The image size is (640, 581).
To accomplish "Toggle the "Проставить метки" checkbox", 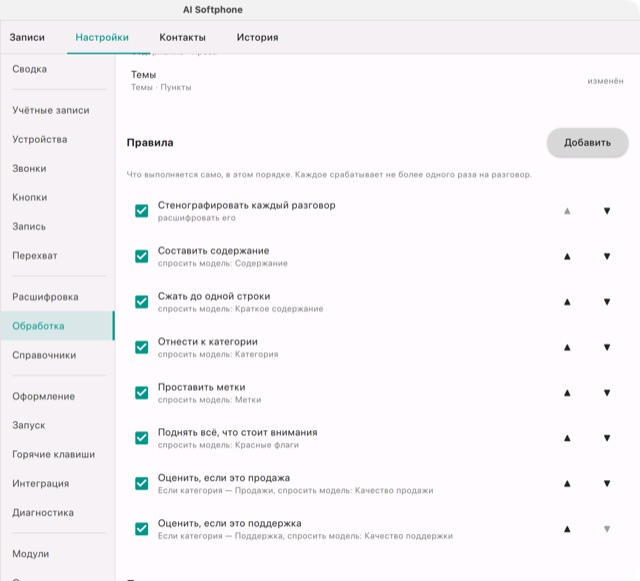I will [142, 393].
